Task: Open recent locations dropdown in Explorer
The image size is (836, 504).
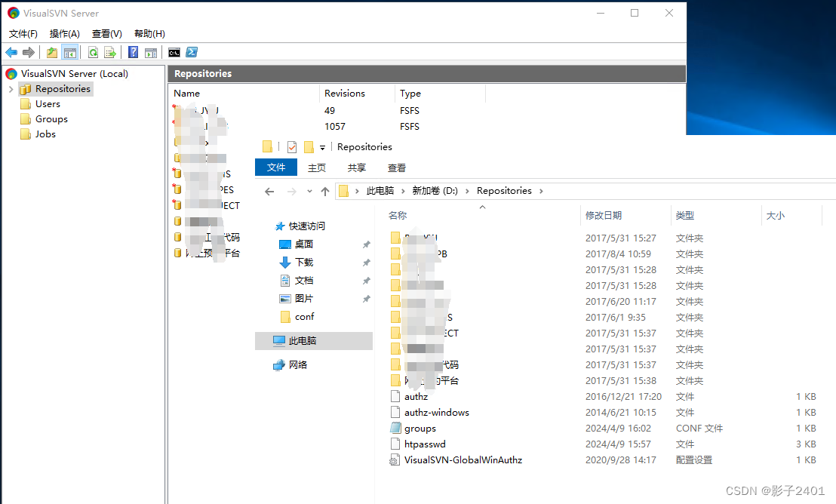Action: [x=309, y=192]
